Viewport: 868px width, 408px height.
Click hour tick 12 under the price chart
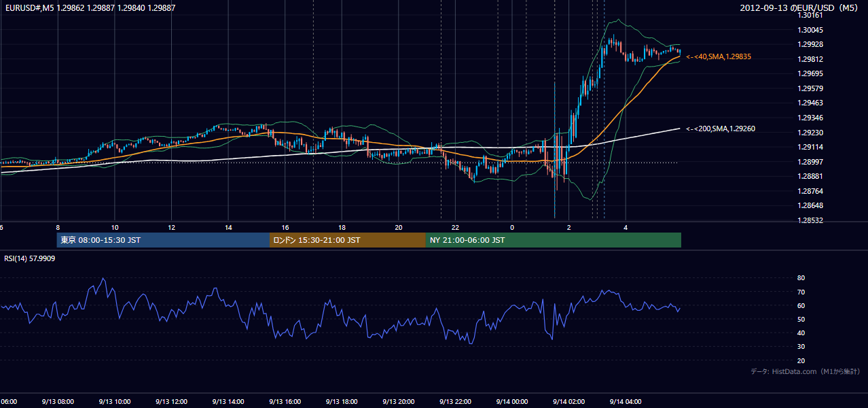(x=172, y=227)
